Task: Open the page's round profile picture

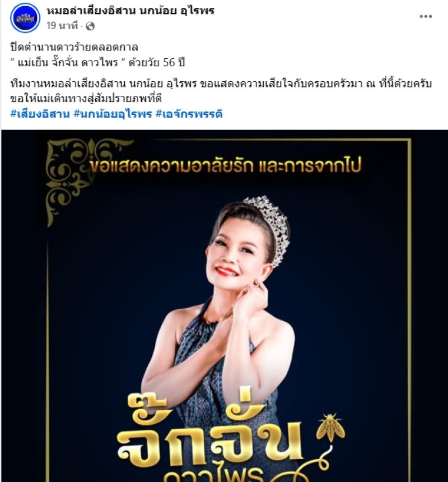Action: 25,17
